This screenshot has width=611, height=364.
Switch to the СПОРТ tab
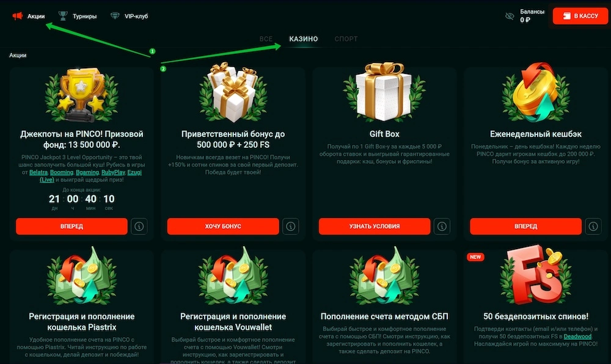(346, 39)
